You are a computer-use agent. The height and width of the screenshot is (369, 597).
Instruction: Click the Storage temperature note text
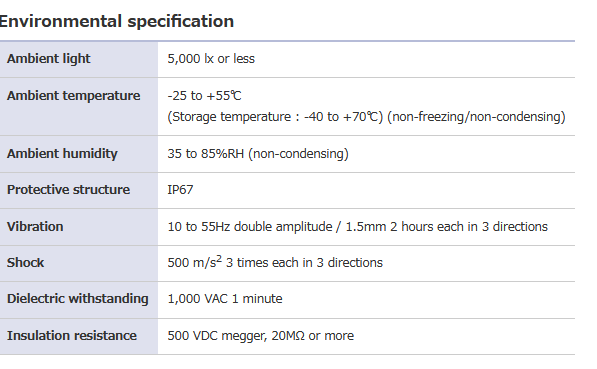point(275,117)
